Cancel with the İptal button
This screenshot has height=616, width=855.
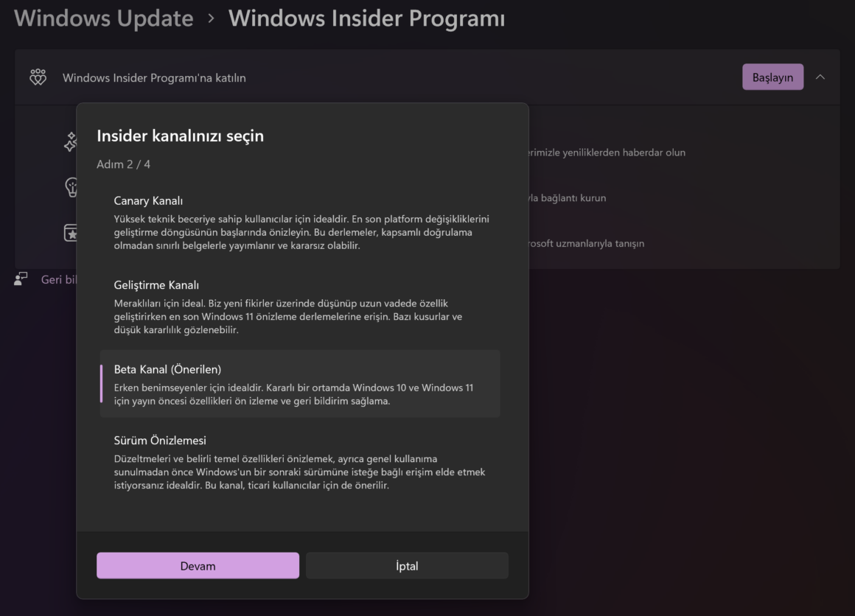click(x=407, y=566)
